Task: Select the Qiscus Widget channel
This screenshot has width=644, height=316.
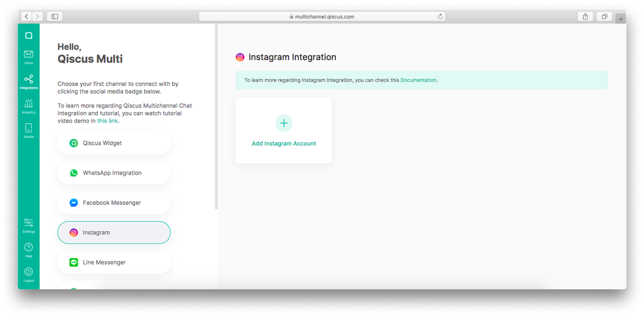Action: point(114,143)
